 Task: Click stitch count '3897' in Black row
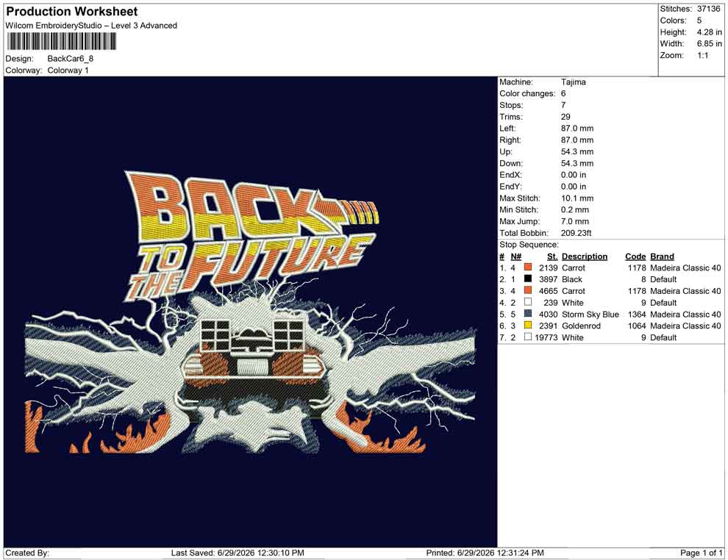(549, 279)
